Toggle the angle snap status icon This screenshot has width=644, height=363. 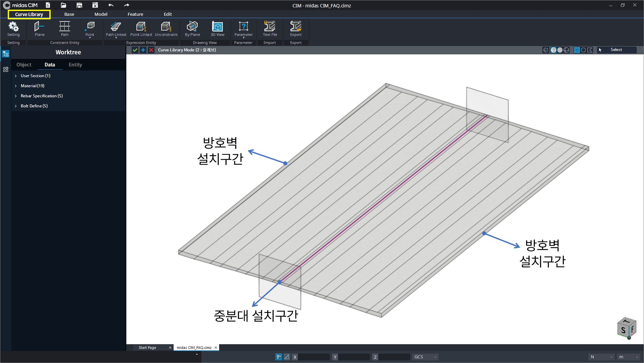pos(287,357)
